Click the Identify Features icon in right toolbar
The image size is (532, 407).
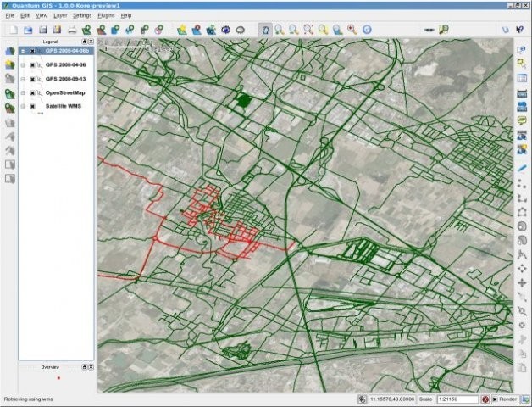tap(522, 49)
